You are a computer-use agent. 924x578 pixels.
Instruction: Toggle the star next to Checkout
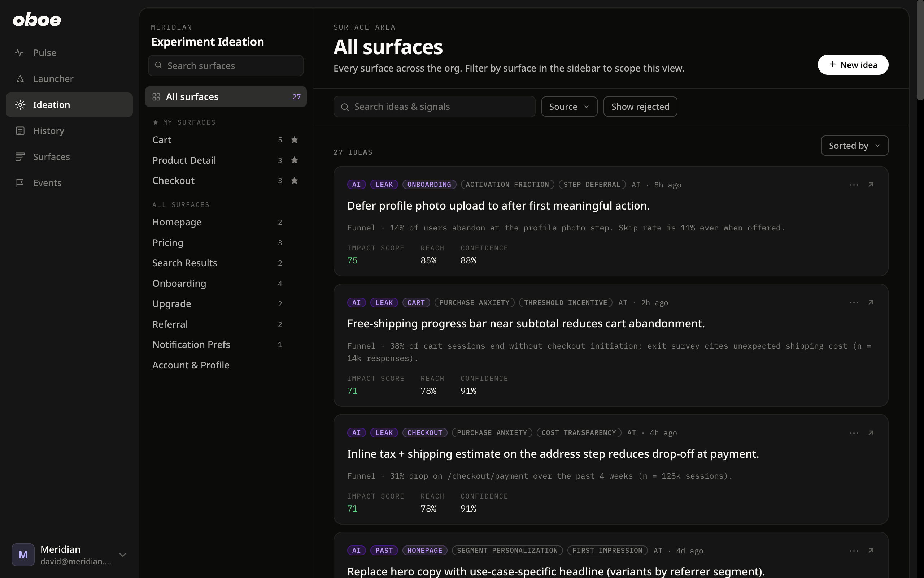click(295, 180)
